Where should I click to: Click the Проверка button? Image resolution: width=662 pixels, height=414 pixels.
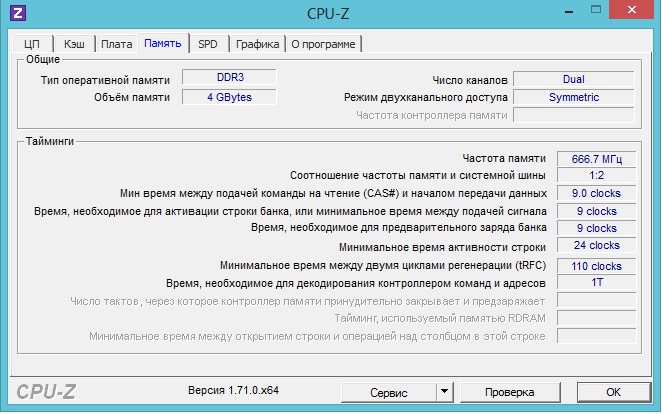pyautogui.click(x=510, y=392)
